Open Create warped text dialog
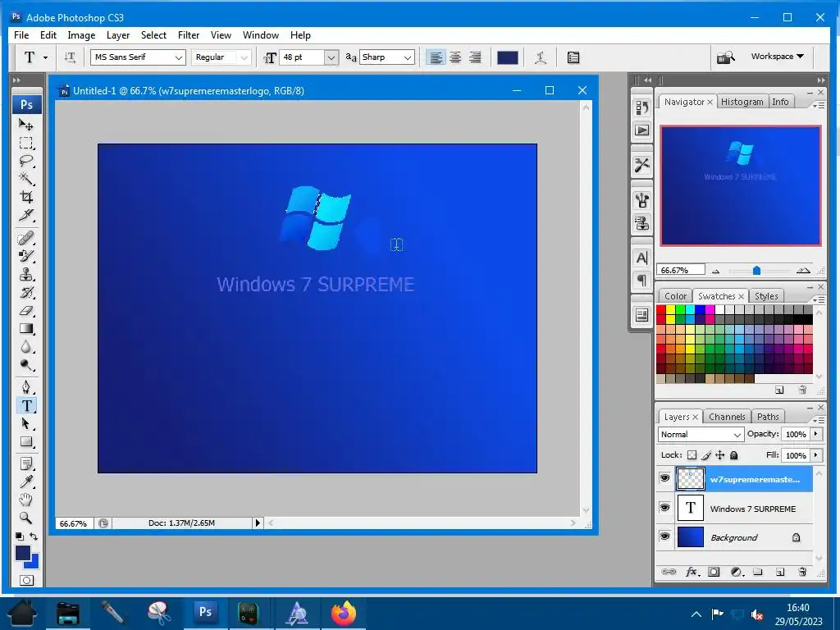This screenshot has width=840, height=630. pyautogui.click(x=541, y=57)
